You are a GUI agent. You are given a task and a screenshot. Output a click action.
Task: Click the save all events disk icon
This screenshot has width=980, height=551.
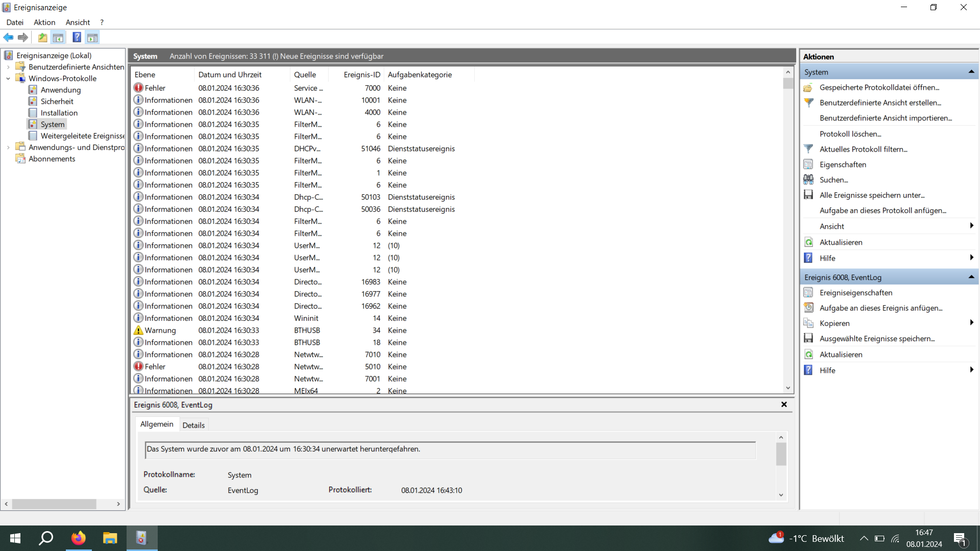[808, 195]
